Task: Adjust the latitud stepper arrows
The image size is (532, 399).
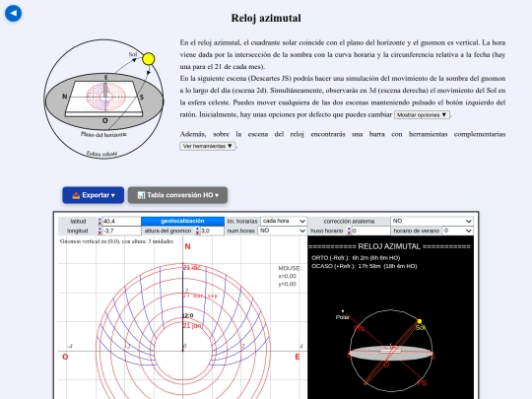Action: (100, 222)
